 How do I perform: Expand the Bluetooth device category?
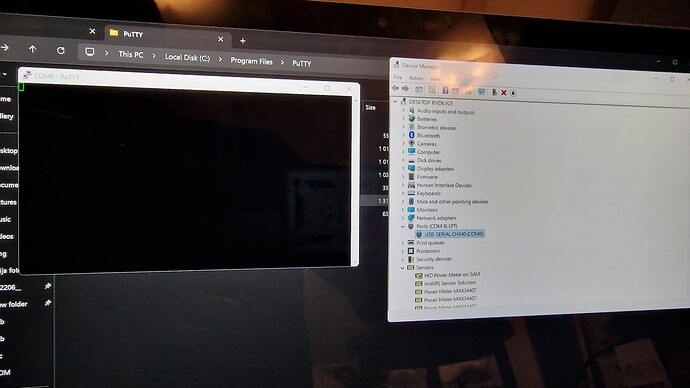pyautogui.click(x=403, y=135)
